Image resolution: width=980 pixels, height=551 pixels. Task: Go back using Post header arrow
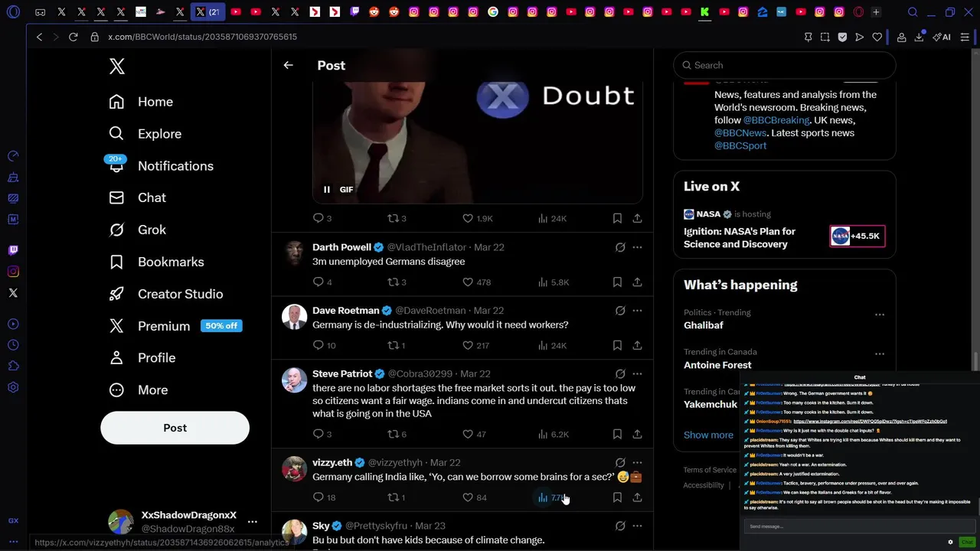[288, 66]
